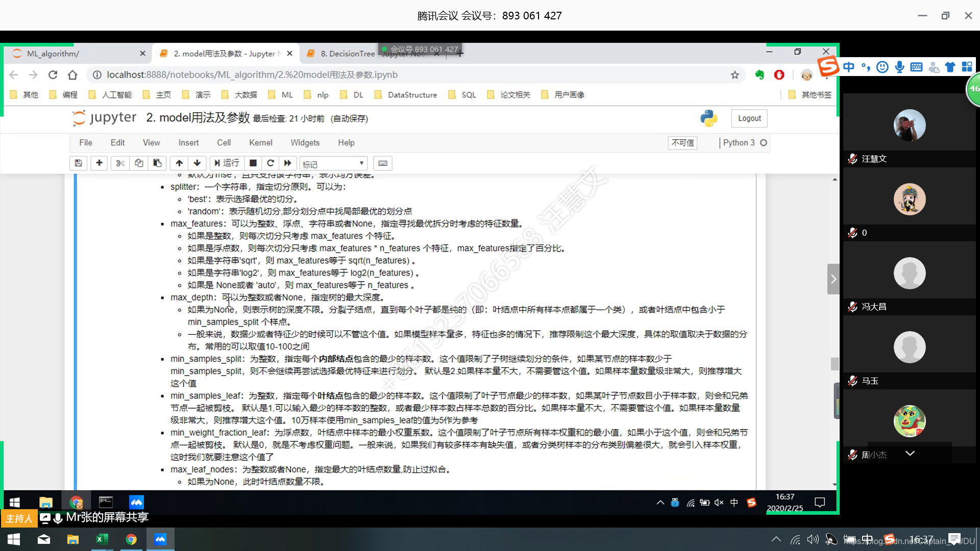Viewport: 980px width, 551px height.
Task: Insert a cell below with the plus icon
Action: [99, 163]
